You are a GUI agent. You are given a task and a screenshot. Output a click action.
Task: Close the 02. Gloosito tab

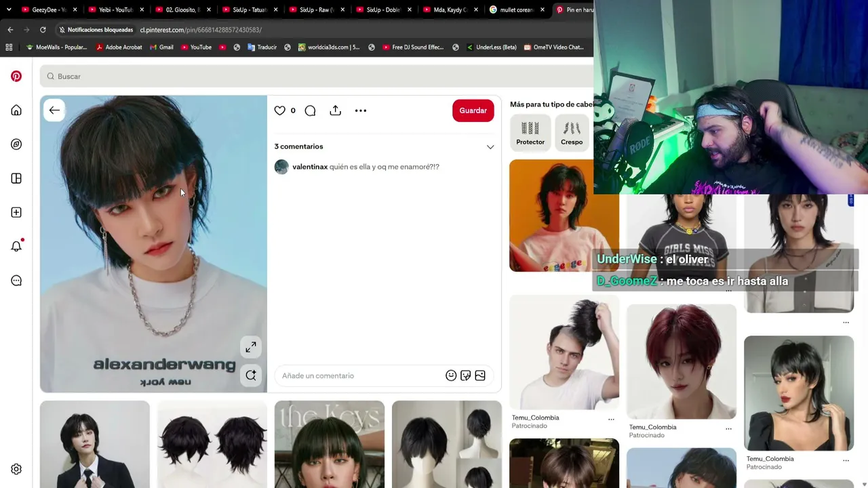click(208, 9)
